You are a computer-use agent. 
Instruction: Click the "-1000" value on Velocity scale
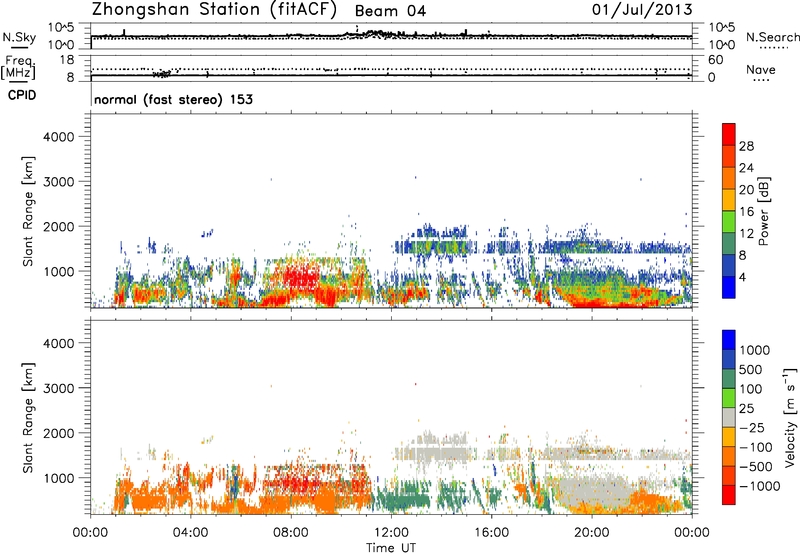760,486
